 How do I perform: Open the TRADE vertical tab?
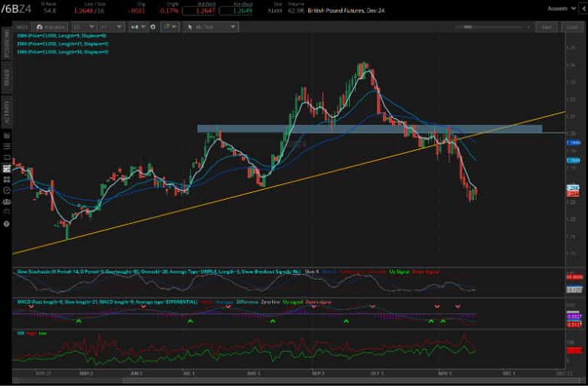point(7,78)
